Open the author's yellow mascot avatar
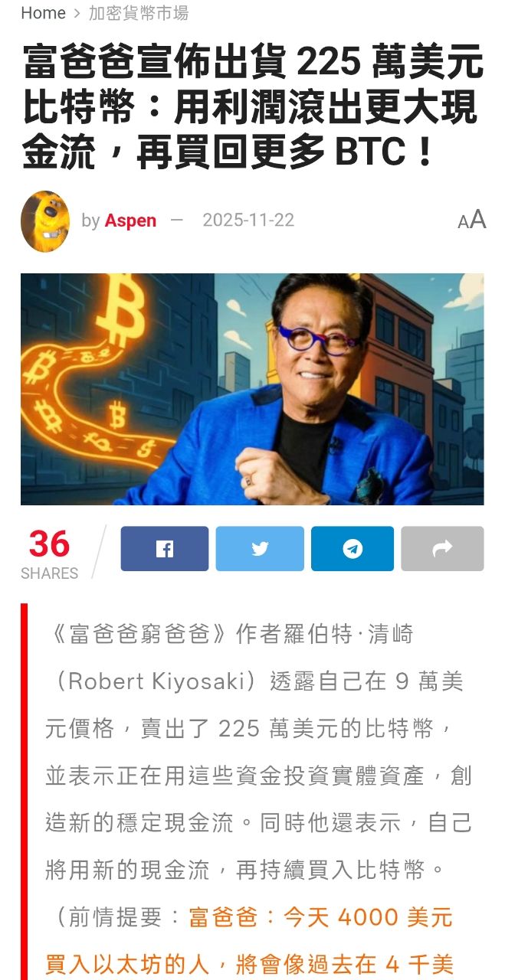The height and width of the screenshot is (980, 505). (45, 221)
